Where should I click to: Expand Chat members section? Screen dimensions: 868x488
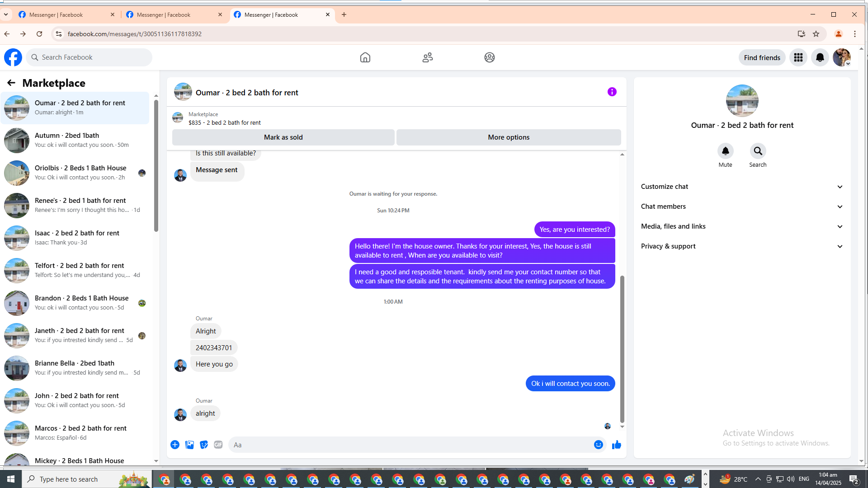(x=741, y=206)
